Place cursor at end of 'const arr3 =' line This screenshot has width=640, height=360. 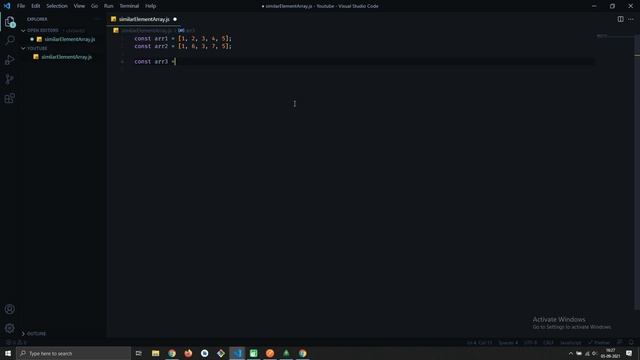coord(176,62)
